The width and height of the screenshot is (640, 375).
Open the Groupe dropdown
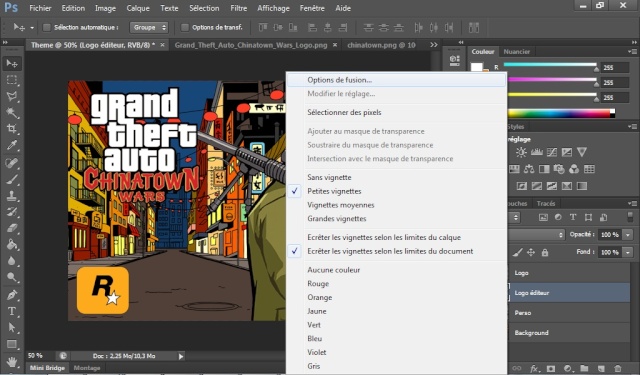(x=149, y=27)
